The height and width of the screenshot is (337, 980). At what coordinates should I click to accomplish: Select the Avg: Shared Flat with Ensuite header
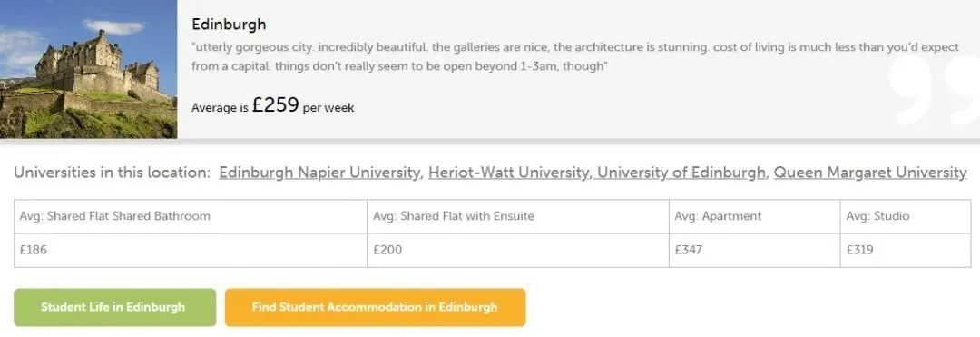click(x=517, y=216)
